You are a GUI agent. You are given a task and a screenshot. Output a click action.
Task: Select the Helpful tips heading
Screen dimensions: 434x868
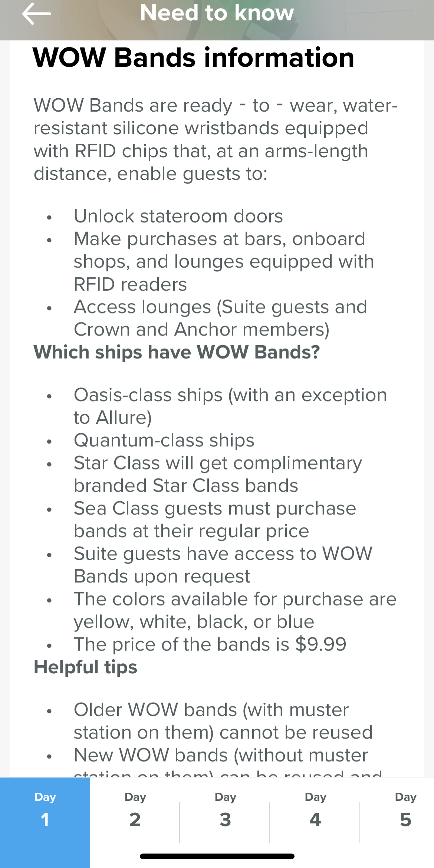point(85,667)
